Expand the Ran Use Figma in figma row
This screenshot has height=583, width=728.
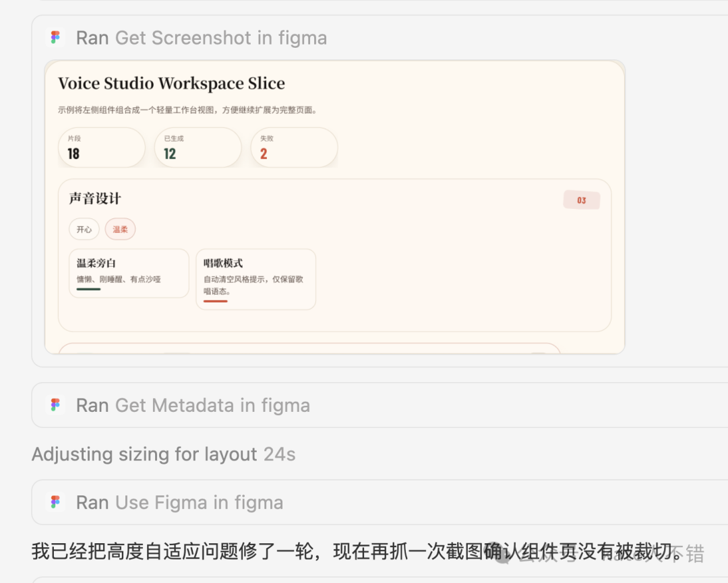179,502
